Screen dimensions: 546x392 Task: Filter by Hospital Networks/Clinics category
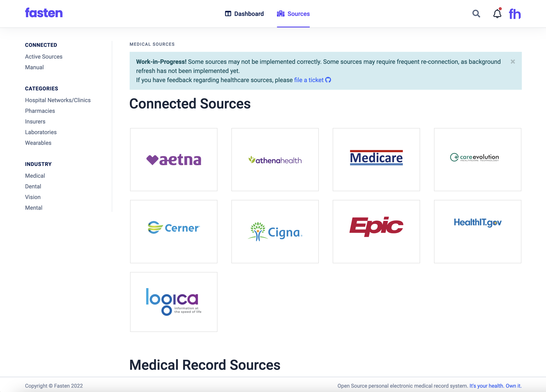pyautogui.click(x=58, y=100)
